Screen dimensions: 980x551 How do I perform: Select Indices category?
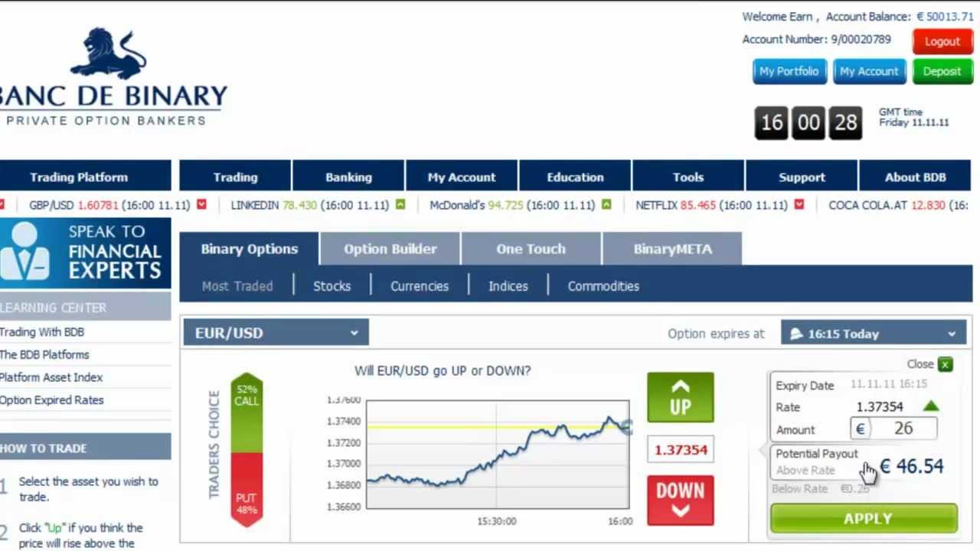click(508, 286)
